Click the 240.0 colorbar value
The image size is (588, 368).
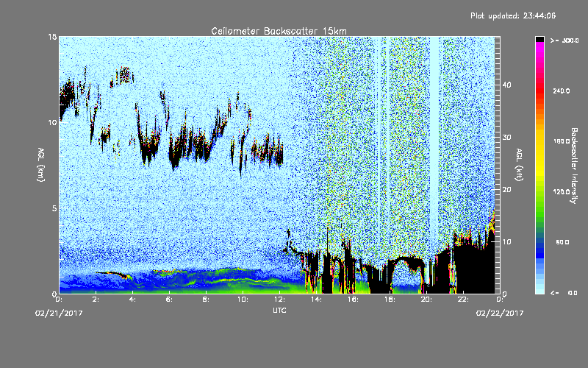tap(562, 91)
